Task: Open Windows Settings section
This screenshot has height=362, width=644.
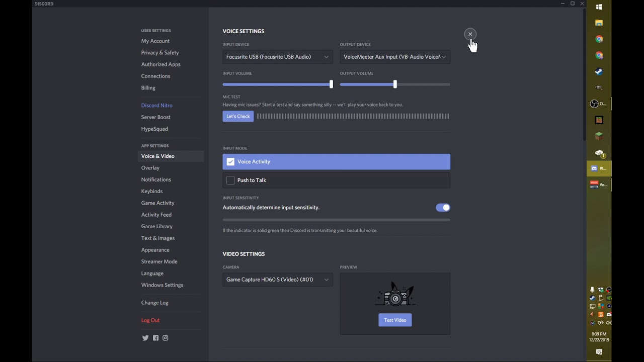Action: click(163, 285)
